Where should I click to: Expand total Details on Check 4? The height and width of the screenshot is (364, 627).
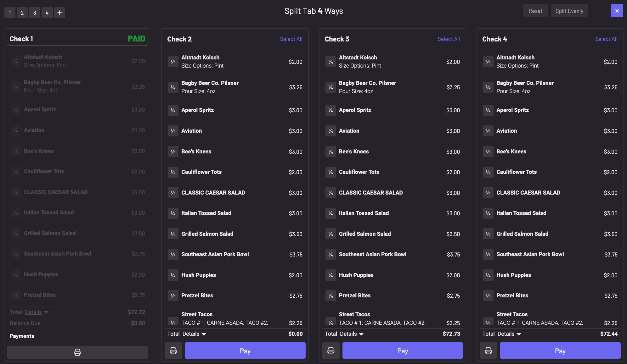(509, 334)
